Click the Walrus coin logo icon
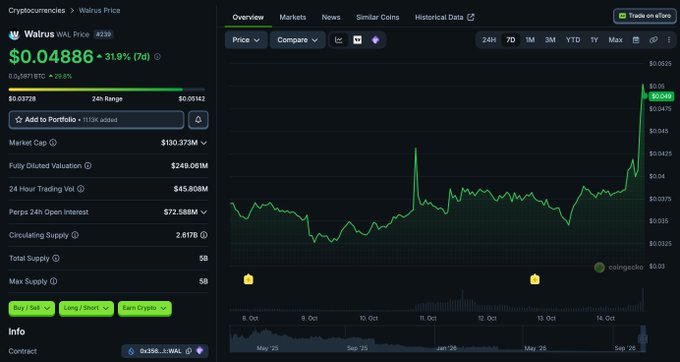Image resolution: width=680 pixels, height=362 pixels. point(14,35)
